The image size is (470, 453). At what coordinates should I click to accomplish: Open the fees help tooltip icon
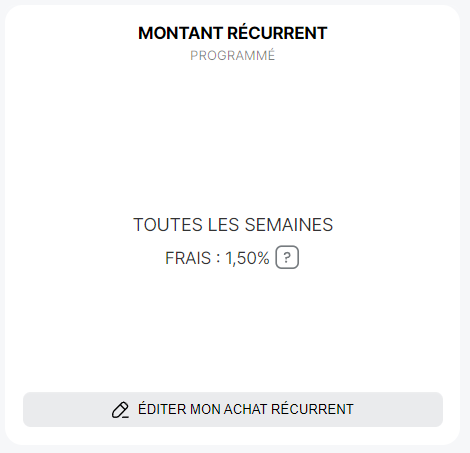(x=287, y=257)
